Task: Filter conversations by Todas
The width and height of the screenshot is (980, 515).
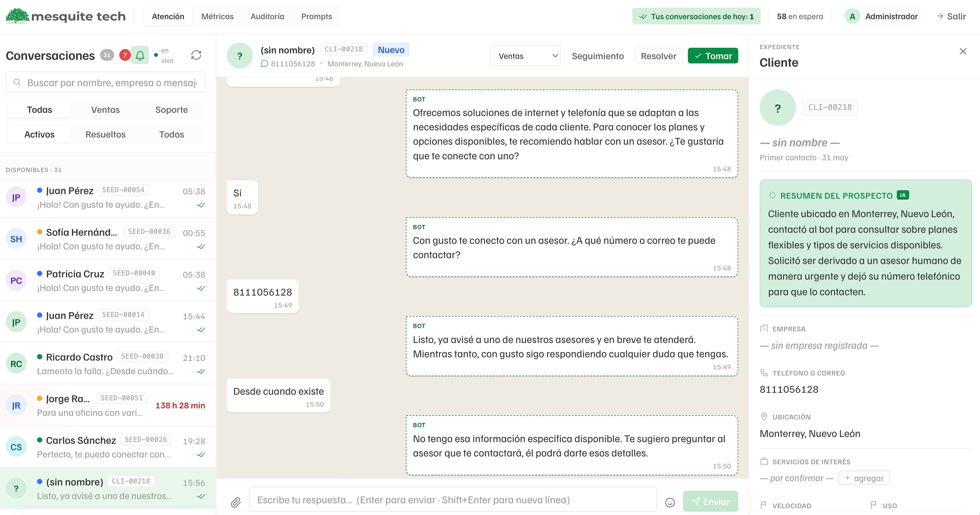Action: (x=40, y=110)
